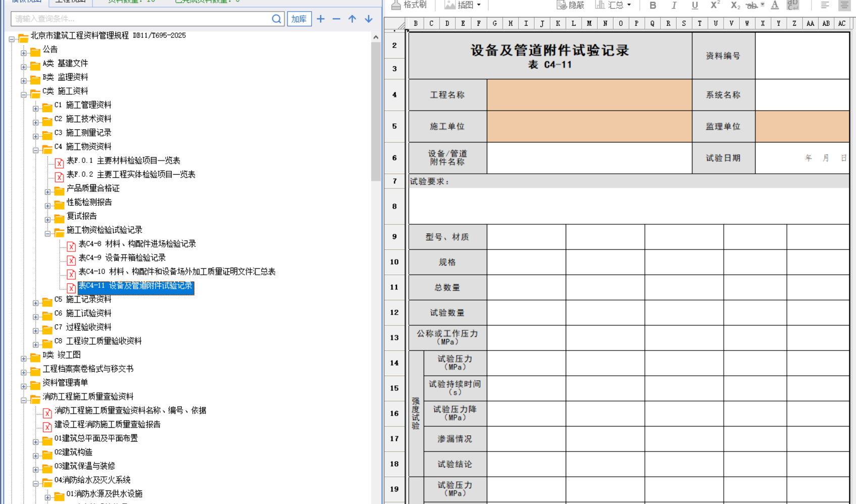Viewport: 856px width, 504px height.
Task: Apply subscript formatting
Action: pos(735,5)
